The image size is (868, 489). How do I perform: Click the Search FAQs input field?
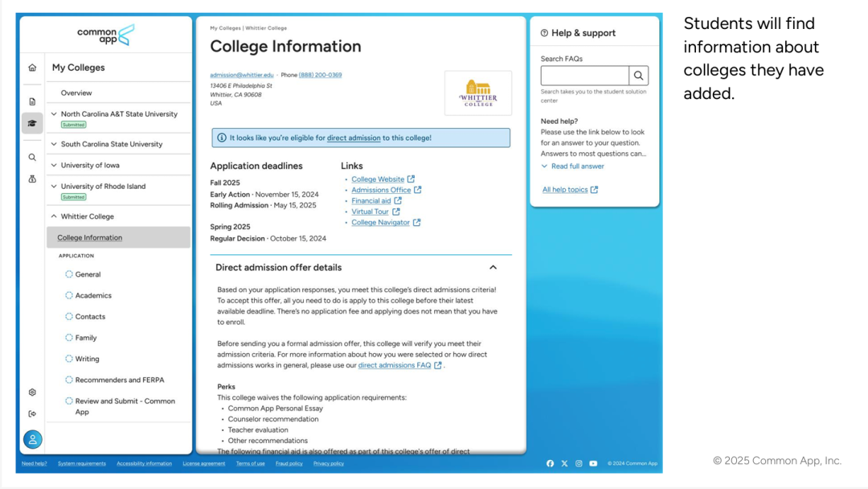click(x=585, y=76)
